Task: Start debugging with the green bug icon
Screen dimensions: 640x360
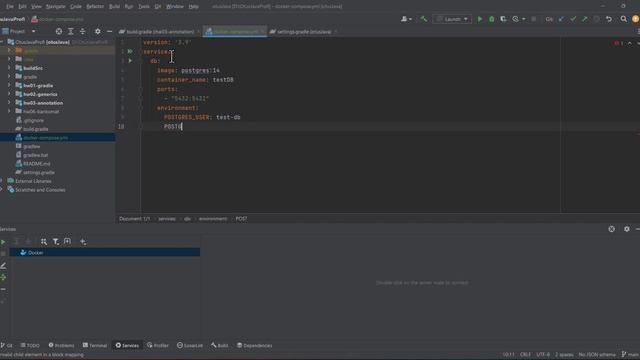Action: [491, 19]
